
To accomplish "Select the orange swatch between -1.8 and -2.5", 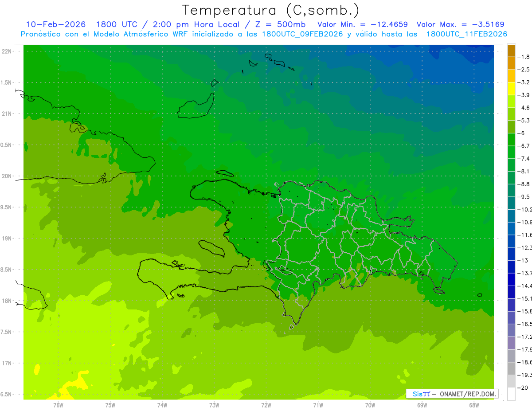I will coord(511,63).
